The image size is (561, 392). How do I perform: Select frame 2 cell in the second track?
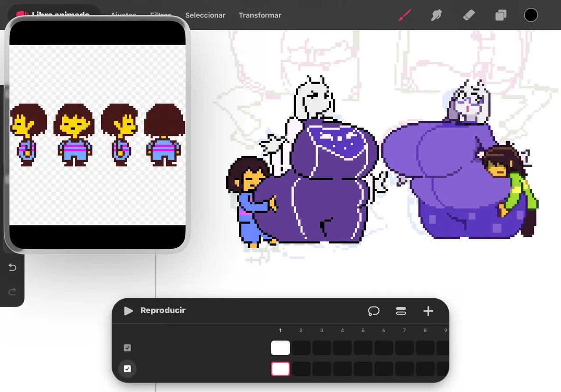click(301, 369)
